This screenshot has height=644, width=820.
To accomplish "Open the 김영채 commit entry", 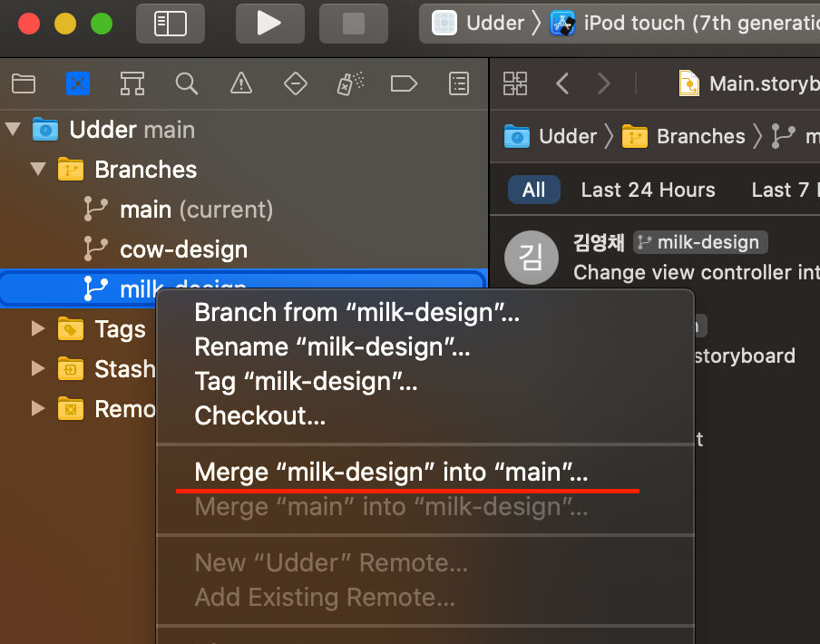I will point(655,256).
